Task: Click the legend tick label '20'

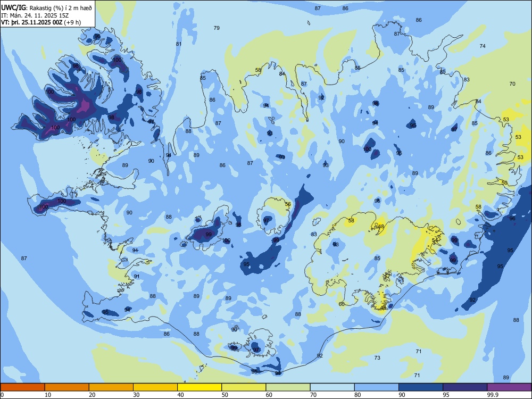Action: coord(92,395)
